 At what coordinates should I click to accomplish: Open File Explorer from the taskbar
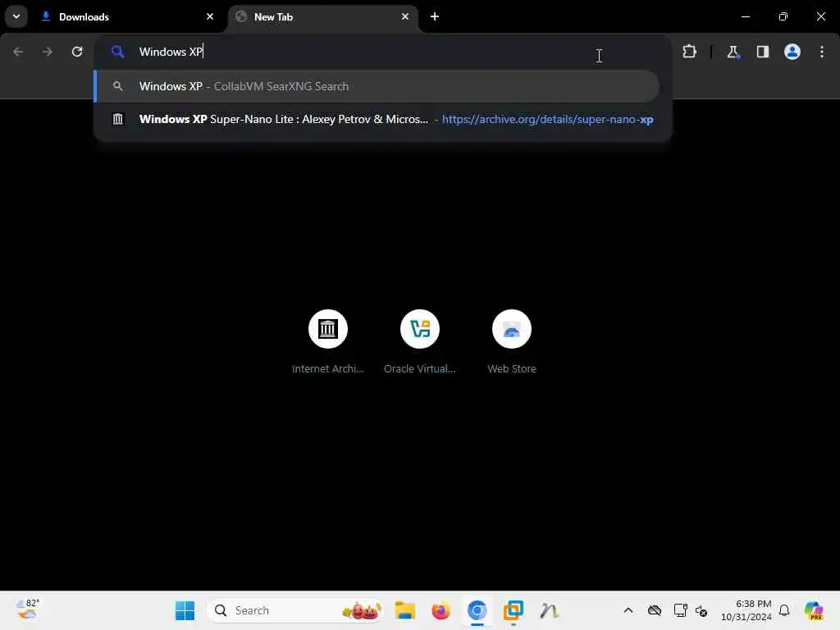point(405,610)
